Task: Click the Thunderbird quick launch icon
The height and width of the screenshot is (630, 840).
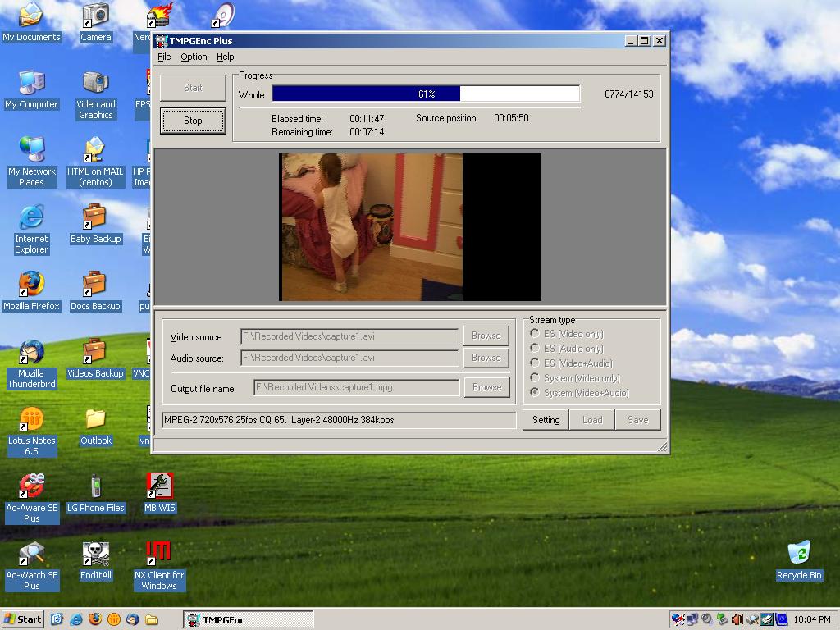Action: tap(132, 620)
